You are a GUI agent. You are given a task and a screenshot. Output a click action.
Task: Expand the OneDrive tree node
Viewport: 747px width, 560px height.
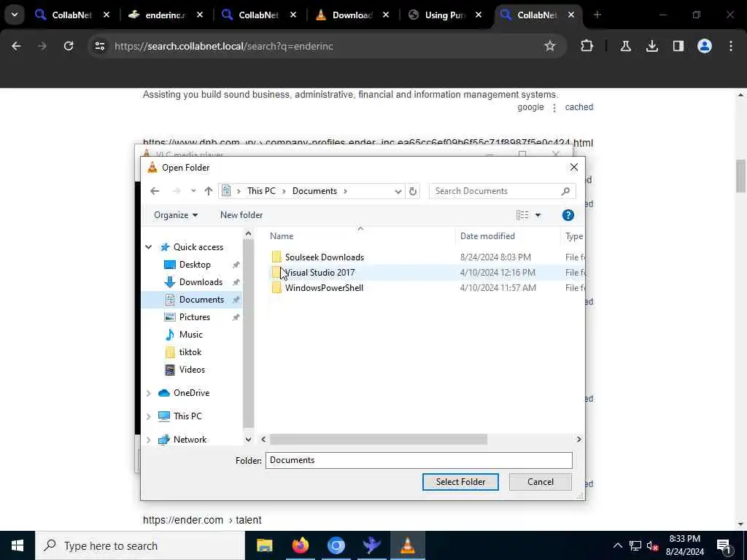[x=149, y=393]
